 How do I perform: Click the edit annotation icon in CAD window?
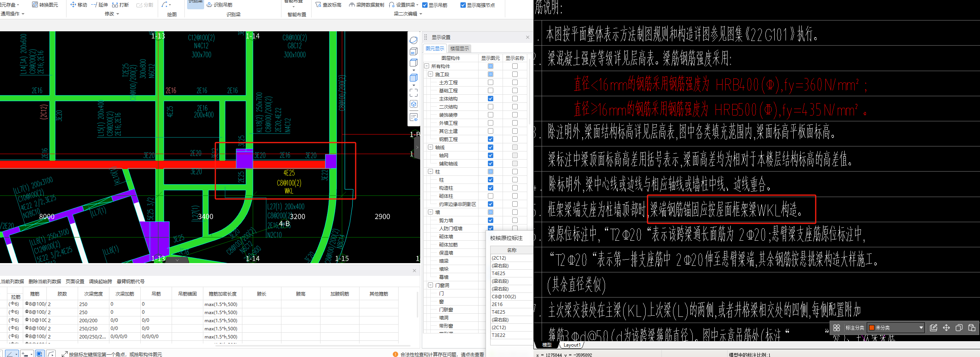click(933, 328)
